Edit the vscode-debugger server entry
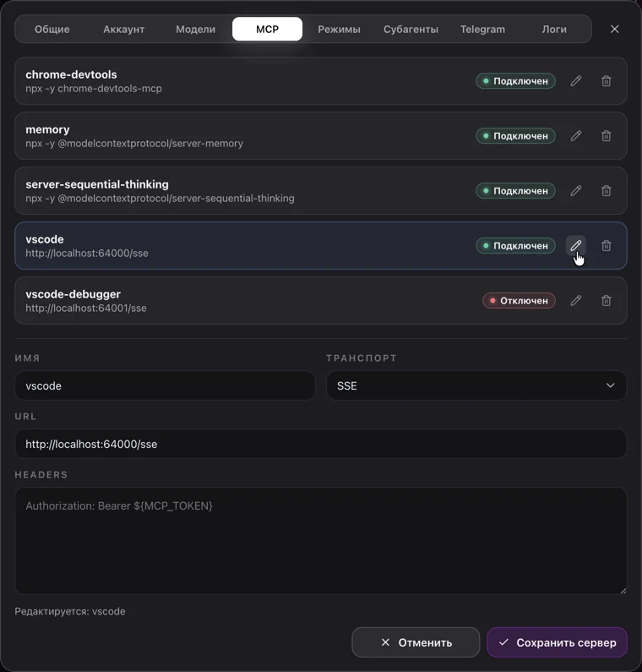The height and width of the screenshot is (672, 642). tap(575, 300)
